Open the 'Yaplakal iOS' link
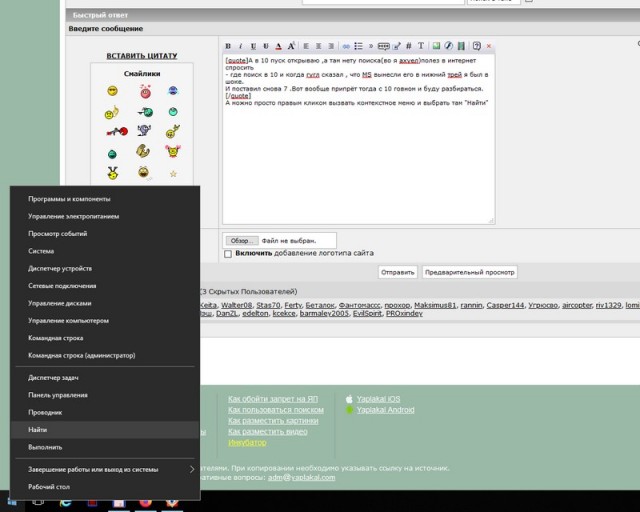 pos(378,399)
